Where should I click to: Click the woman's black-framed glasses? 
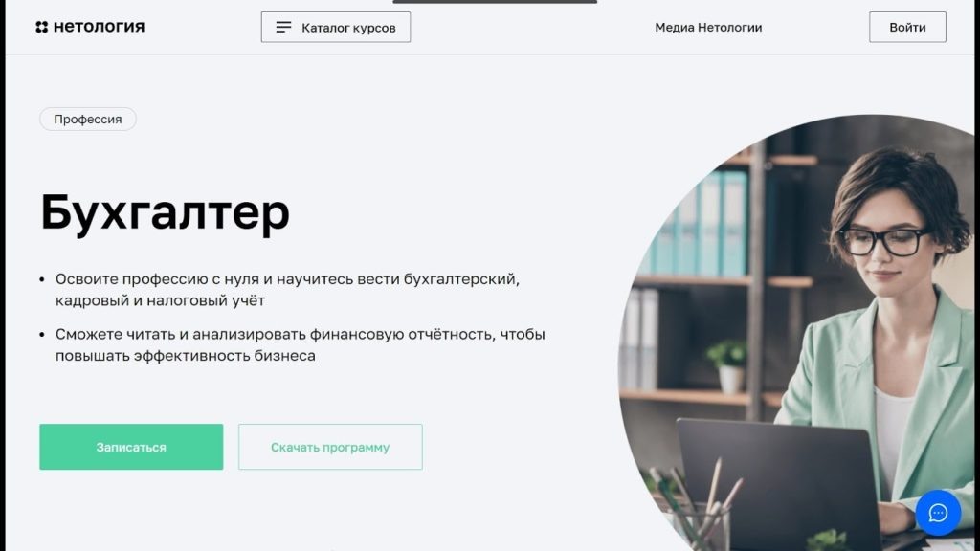tap(884, 241)
